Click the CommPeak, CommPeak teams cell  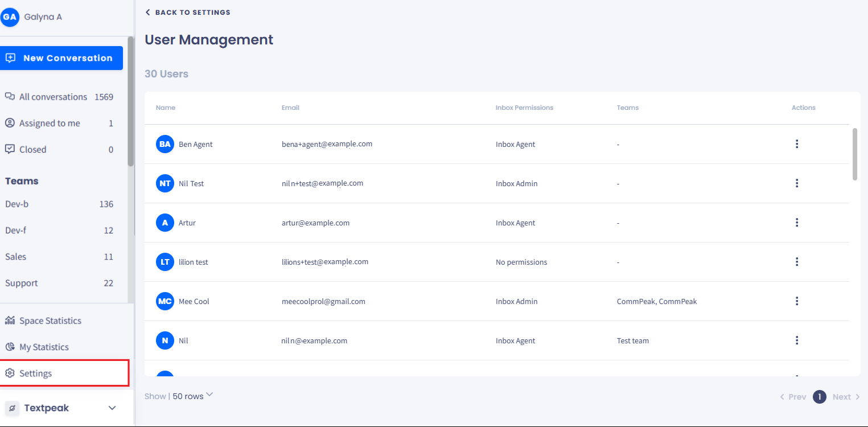point(657,301)
